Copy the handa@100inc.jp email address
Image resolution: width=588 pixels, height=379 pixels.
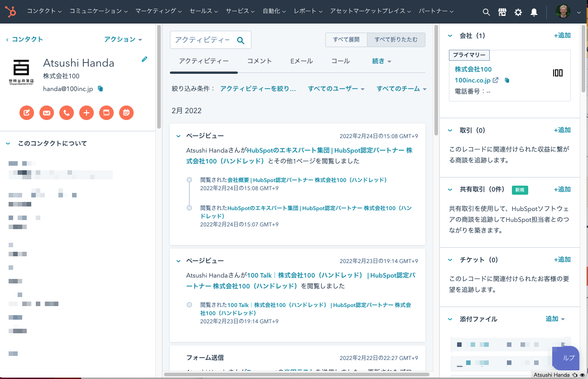pyautogui.click(x=101, y=89)
